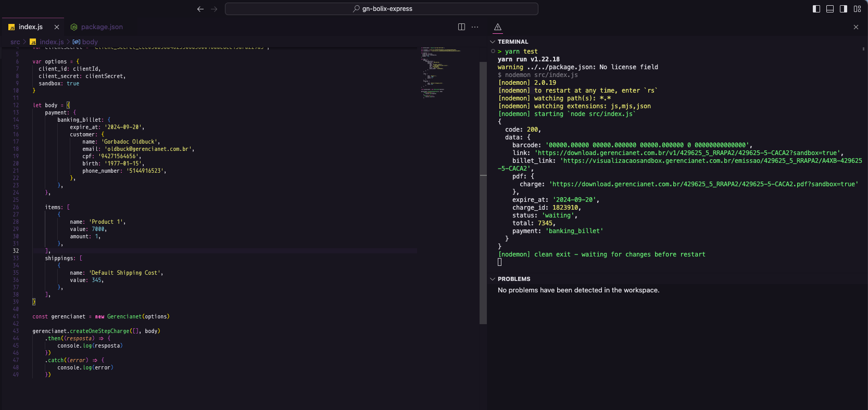Viewport: 868px width, 410px height.
Task: Toggle the secondary side bar layout icon
Action: pos(844,9)
